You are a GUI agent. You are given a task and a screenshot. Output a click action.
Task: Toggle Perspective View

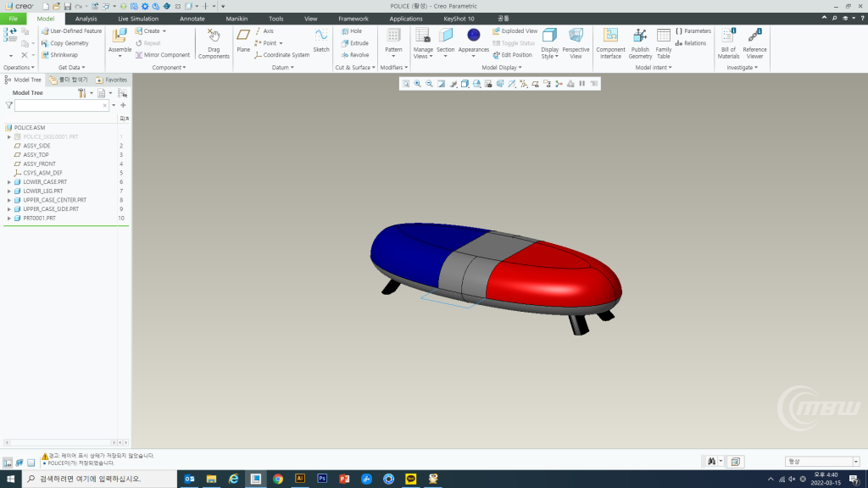(x=576, y=43)
